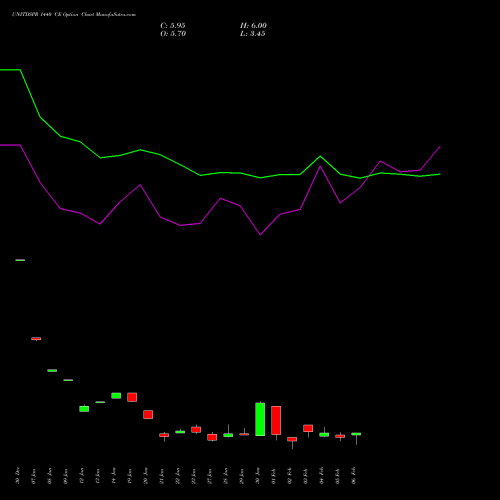Click the 14 Jan date label
The image size is (500, 500).
pos(114,476)
